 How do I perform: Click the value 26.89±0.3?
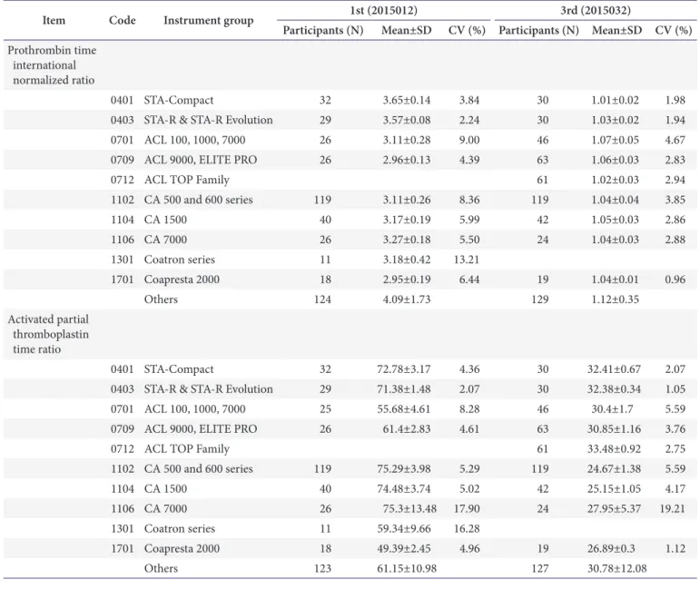pos(611,548)
